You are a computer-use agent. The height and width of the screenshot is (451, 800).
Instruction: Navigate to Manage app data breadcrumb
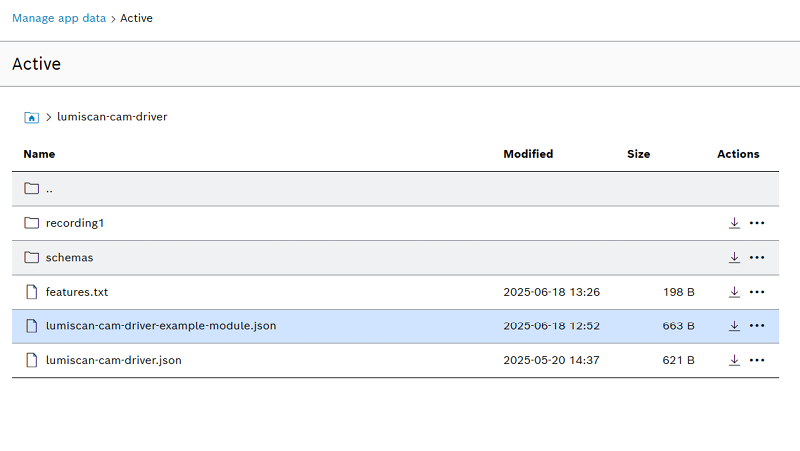point(59,18)
